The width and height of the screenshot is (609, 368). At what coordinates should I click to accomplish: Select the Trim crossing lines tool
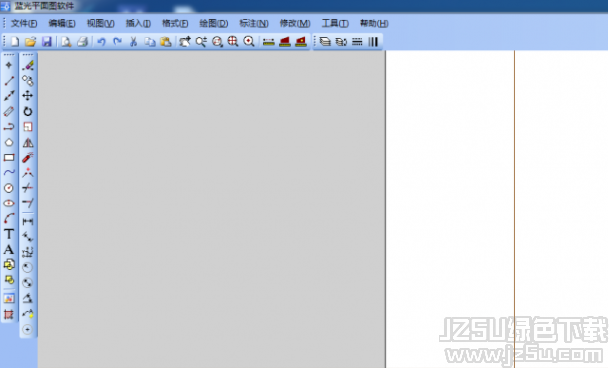click(28, 188)
